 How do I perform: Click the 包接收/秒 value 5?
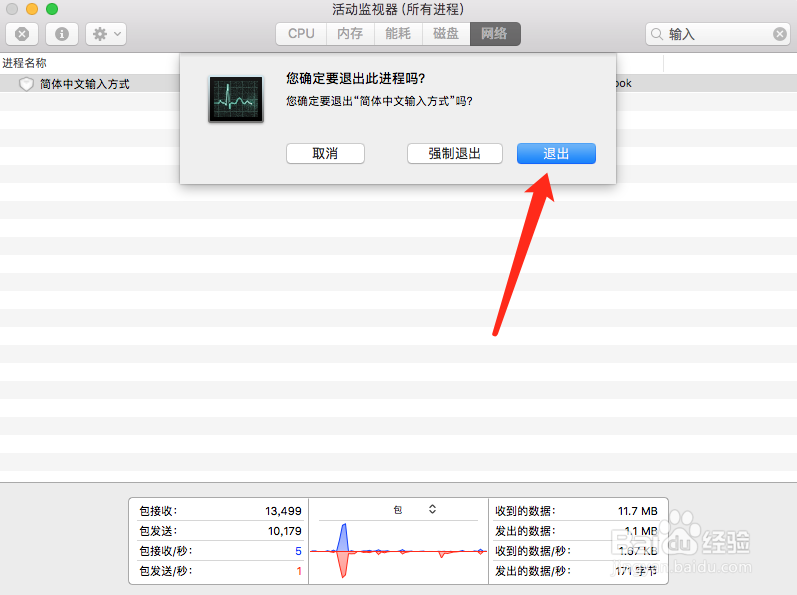point(298,551)
